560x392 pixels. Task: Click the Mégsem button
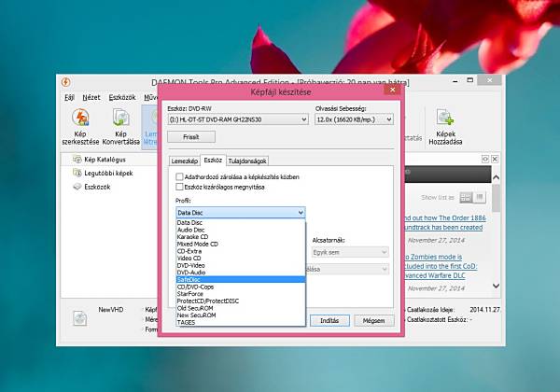click(374, 320)
